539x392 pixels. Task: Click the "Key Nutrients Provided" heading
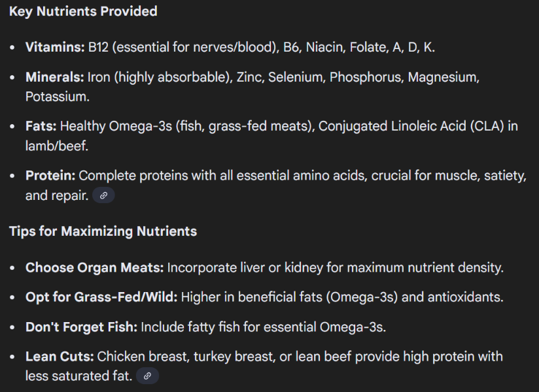click(83, 11)
